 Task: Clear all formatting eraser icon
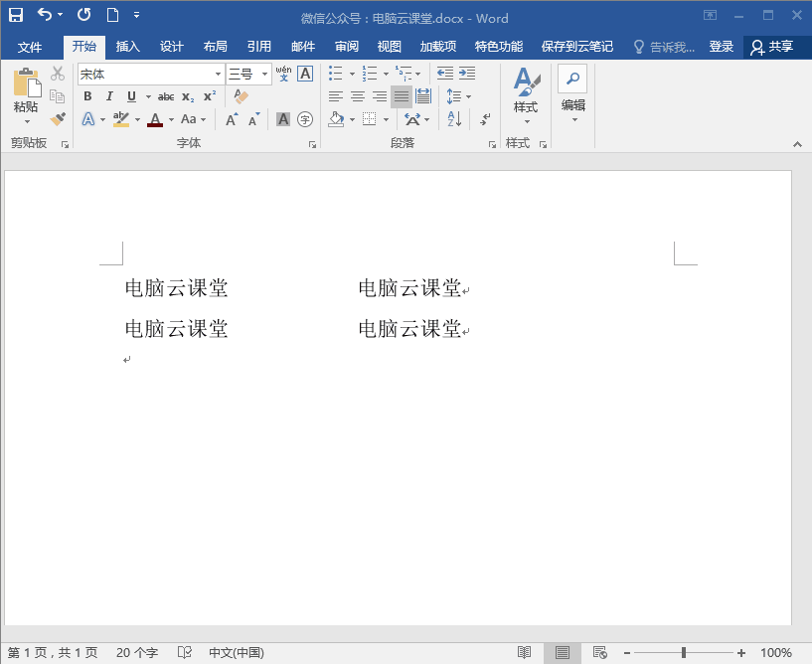tap(241, 96)
